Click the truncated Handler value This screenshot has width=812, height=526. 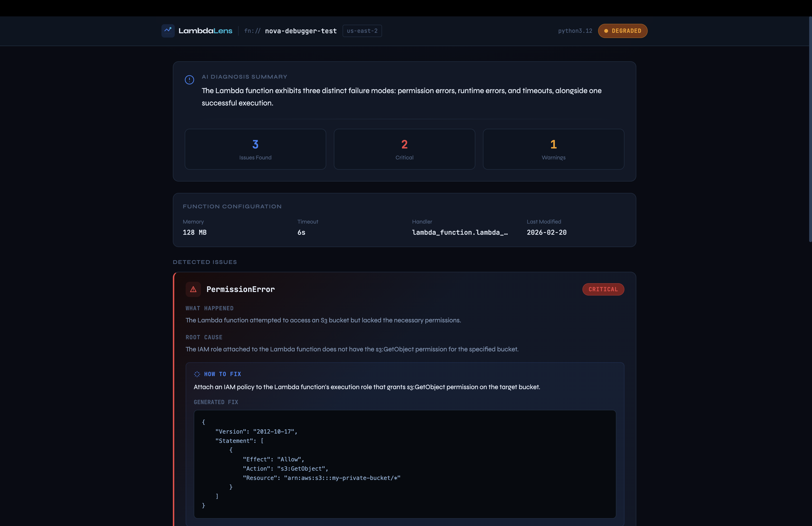tap(460, 232)
